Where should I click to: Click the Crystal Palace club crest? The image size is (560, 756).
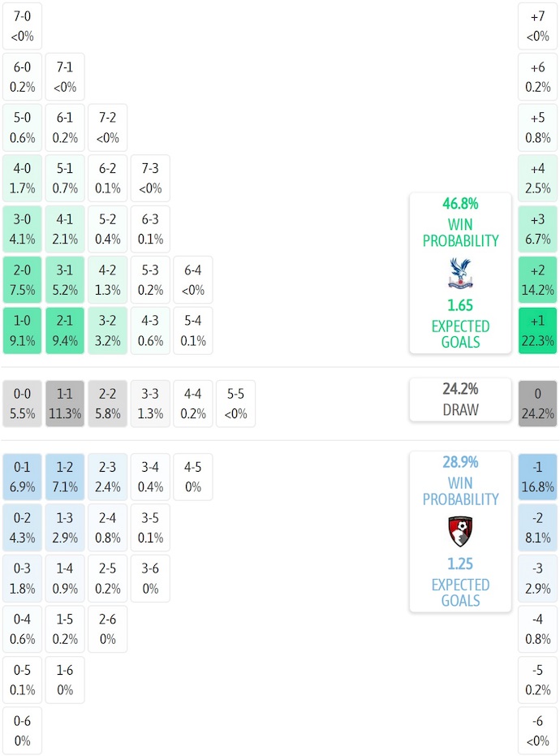[x=460, y=274]
